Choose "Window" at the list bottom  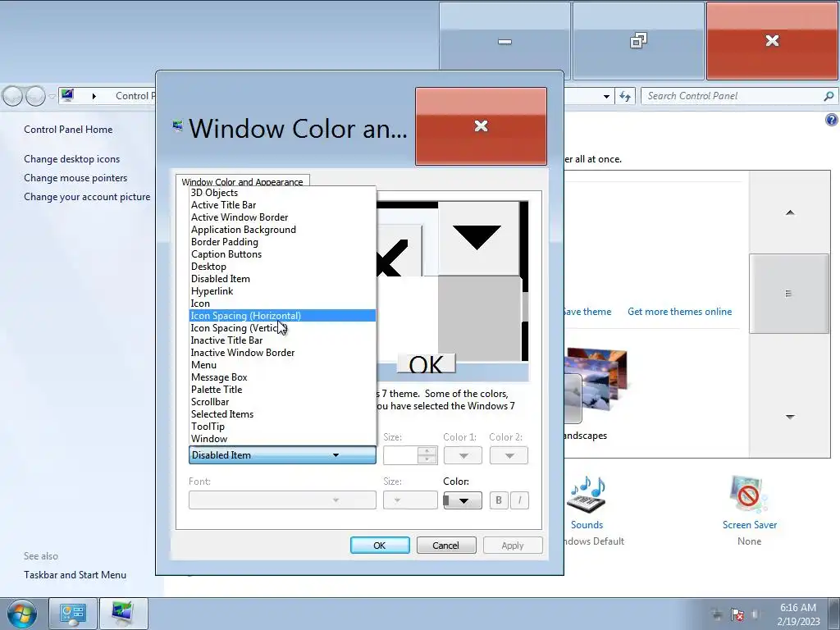pos(282,440)
